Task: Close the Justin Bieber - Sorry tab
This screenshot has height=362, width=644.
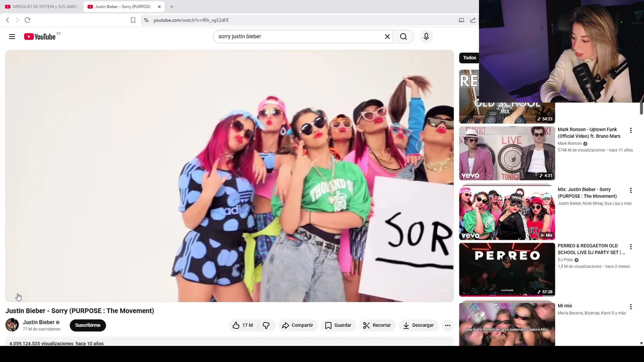Action: 159,7
